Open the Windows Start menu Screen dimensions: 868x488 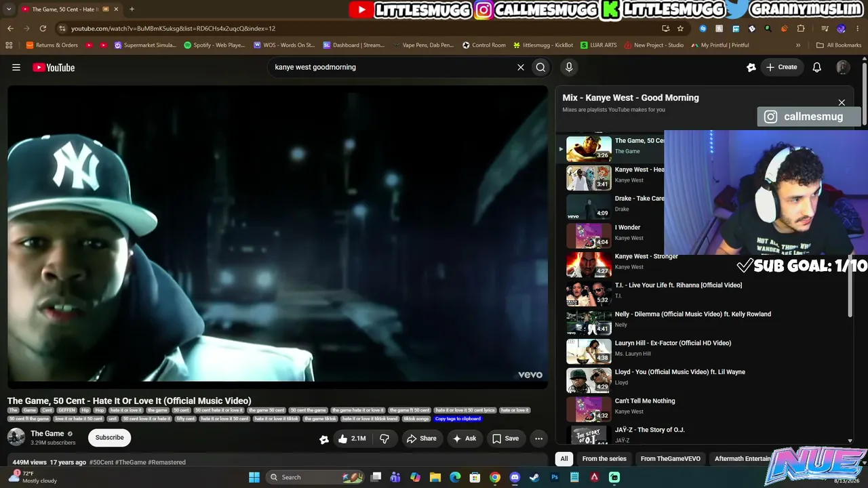[x=254, y=477]
